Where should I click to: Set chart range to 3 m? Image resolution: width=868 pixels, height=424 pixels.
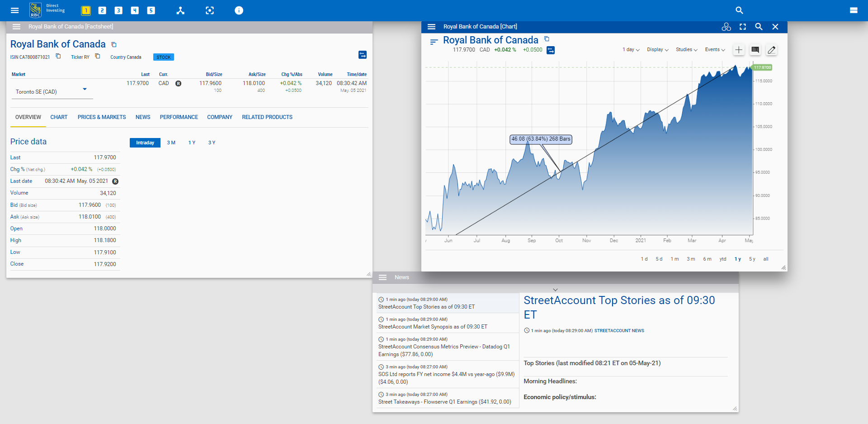(x=691, y=259)
